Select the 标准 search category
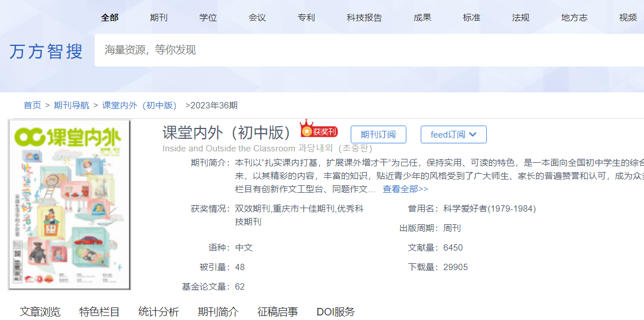 [471, 18]
